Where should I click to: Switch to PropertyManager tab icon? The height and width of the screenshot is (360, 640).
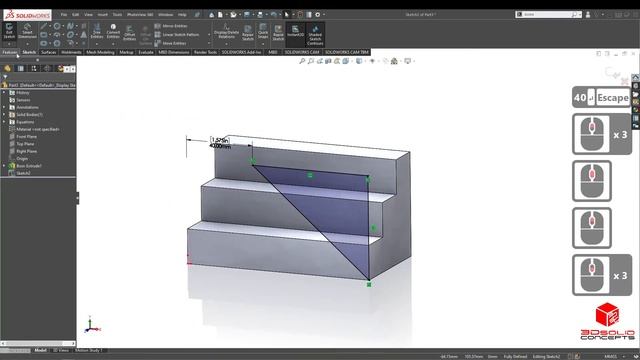coord(21,69)
